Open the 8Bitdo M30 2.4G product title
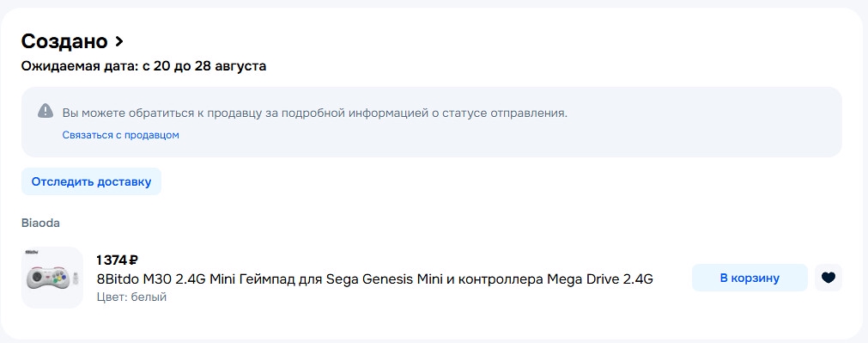 [x=375, y=279]
